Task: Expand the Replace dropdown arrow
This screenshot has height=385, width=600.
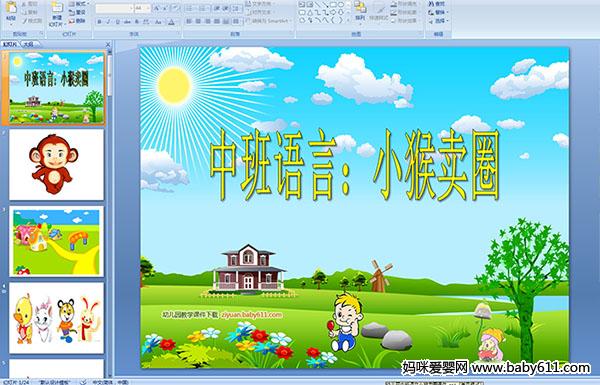Action: pyautogui.click(x=448, y=12)
